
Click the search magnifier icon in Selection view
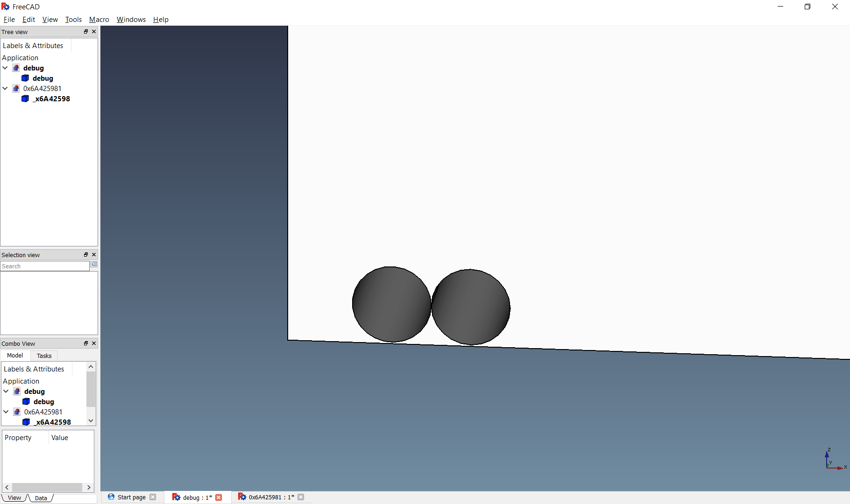point(94,264)
